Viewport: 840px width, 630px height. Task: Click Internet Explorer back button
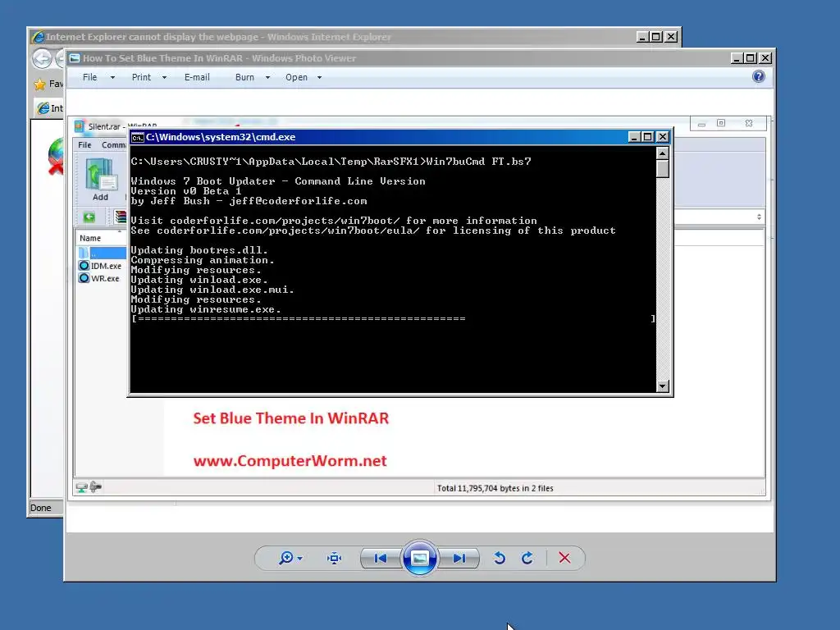click(42, 58)
